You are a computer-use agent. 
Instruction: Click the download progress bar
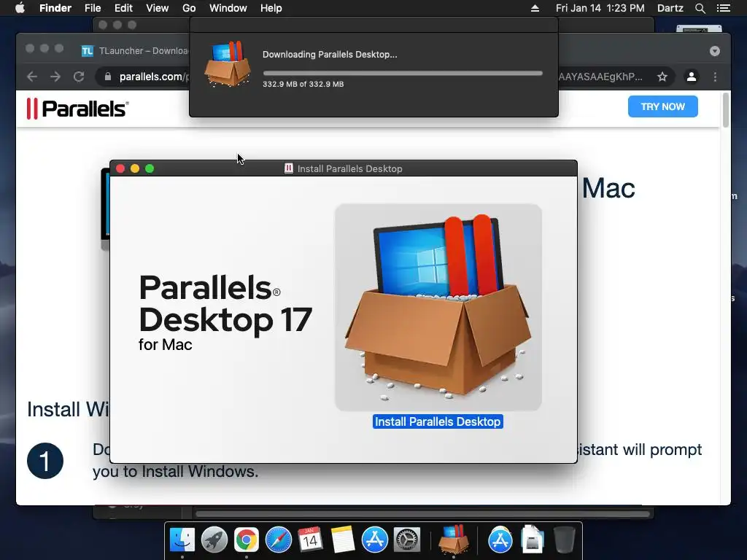point(403,74)
